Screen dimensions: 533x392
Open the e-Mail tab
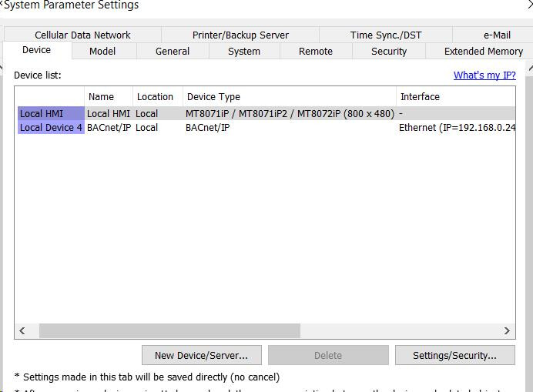tap(497, 35)
